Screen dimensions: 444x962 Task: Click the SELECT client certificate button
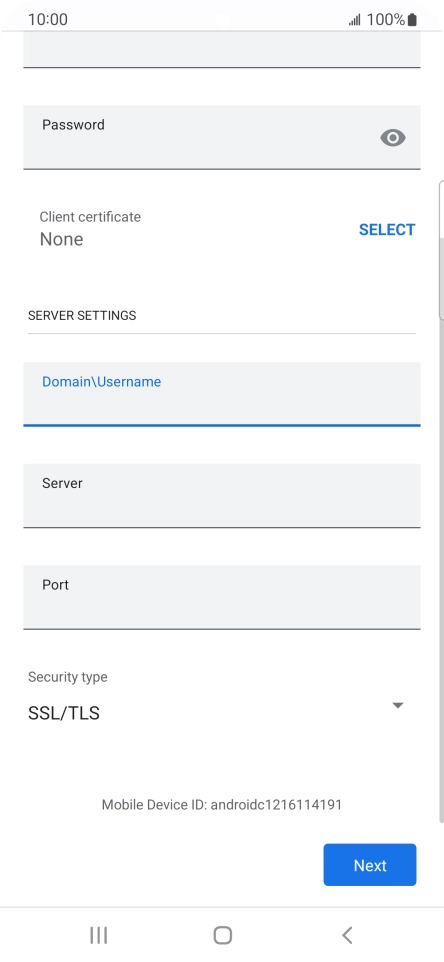coord(387,229)
